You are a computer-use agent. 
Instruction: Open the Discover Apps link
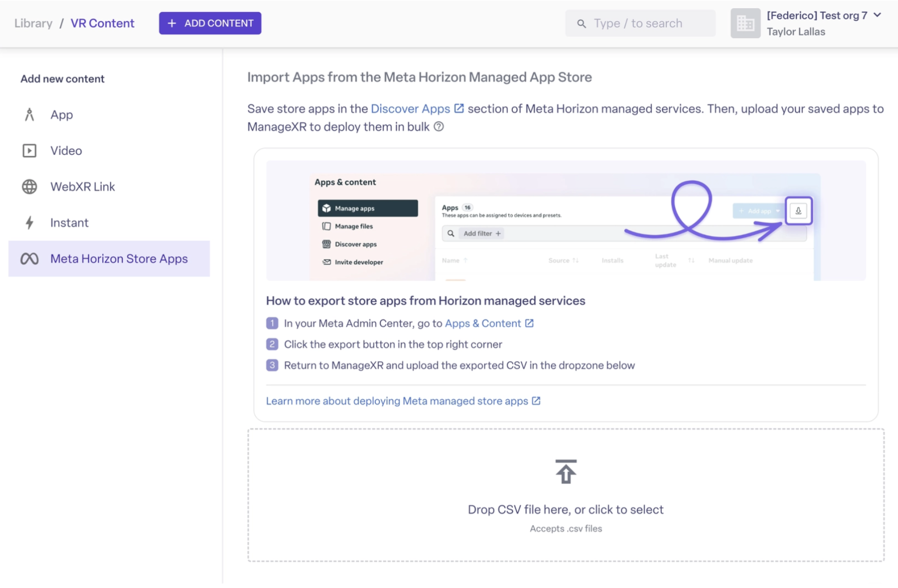pyautogui.click(x=411, y=109)
